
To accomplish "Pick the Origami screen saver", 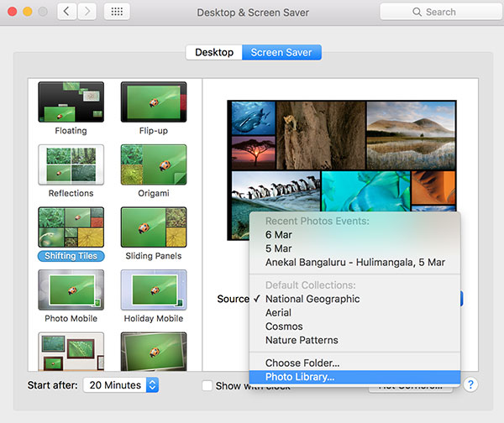I will [x=153, y=165].
